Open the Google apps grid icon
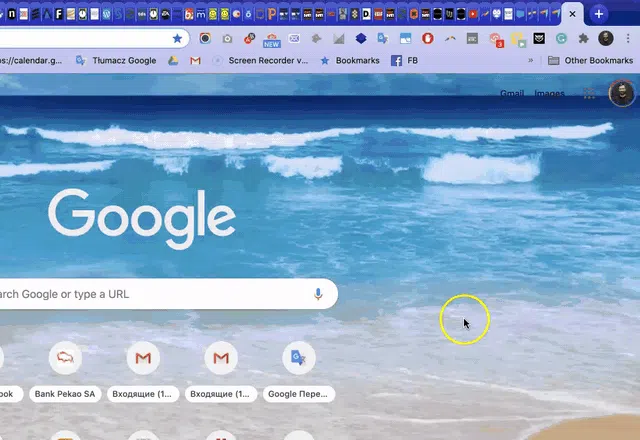Image resolution: width=640 pixels, height=440 pixels. 589,93
